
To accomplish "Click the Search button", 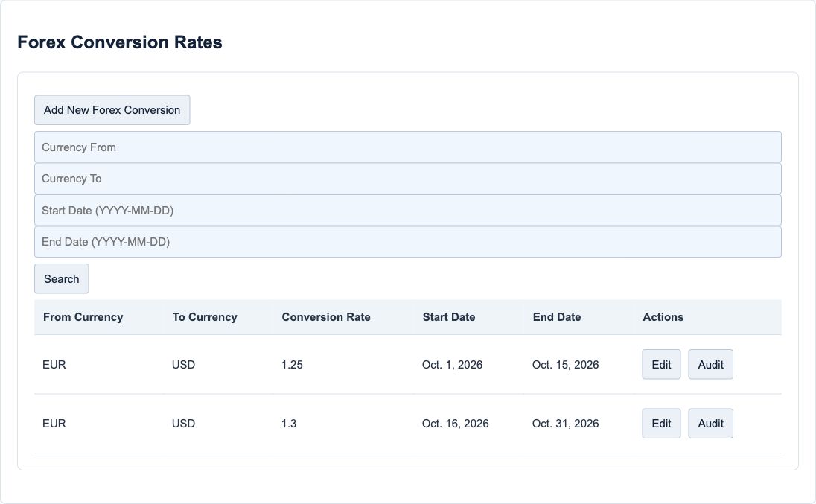I will pyautogui.click(x=61, y=278).
